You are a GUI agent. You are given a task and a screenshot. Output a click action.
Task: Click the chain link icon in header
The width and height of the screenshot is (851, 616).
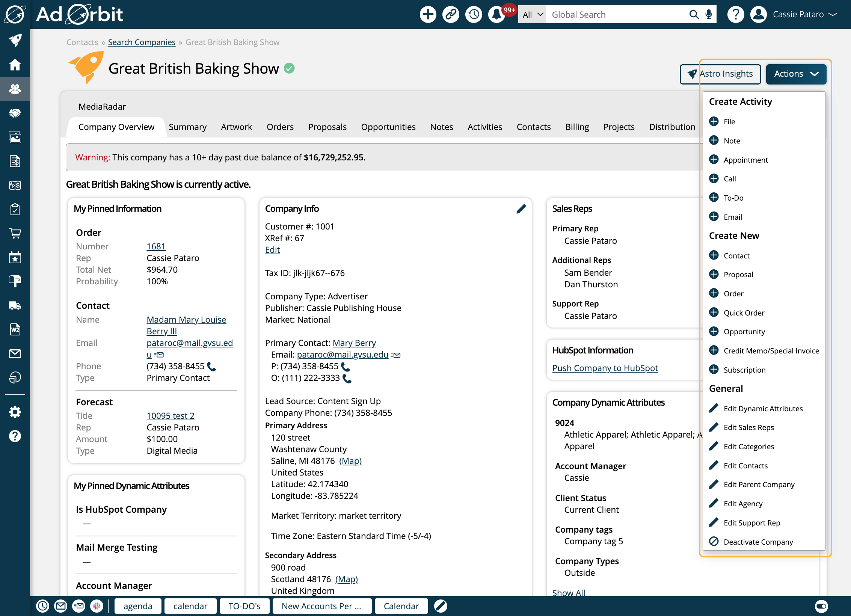[x=451, y=15]
